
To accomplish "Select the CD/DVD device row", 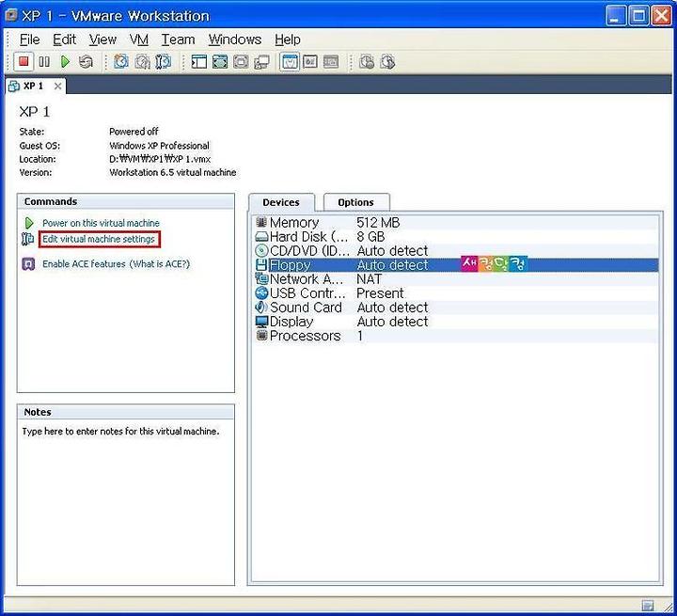I will [456, 251].
